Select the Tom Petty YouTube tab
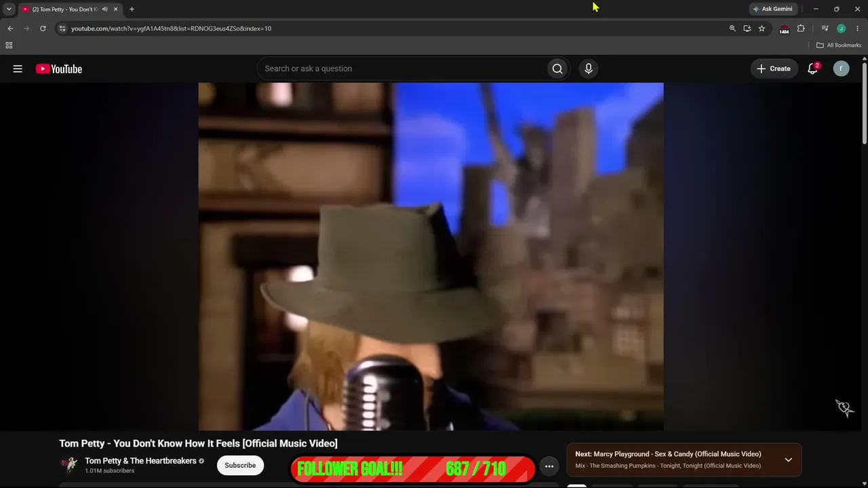This screenshot has height=488, width=868. pos(69,9)
